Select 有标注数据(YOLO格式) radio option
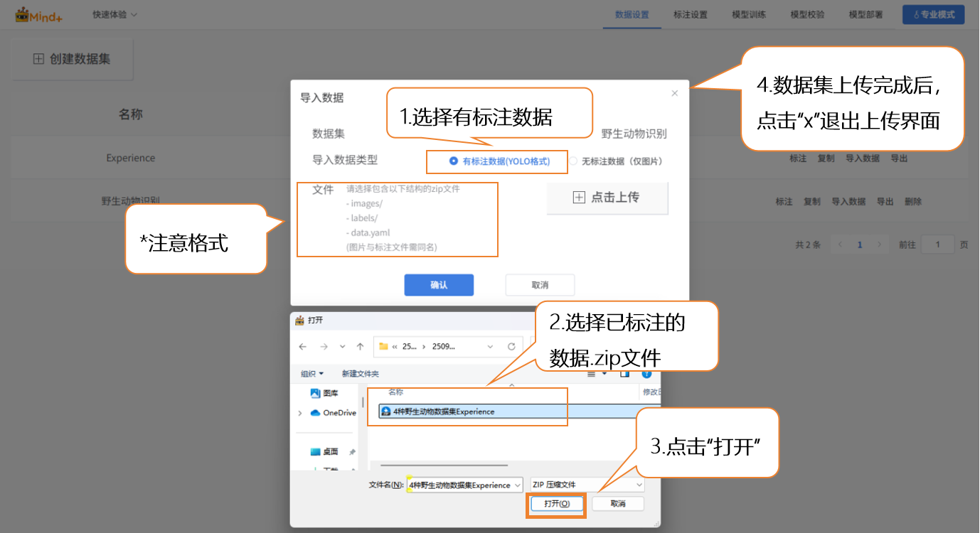Screen dimensions: 980x533 (x=454, y=161)
